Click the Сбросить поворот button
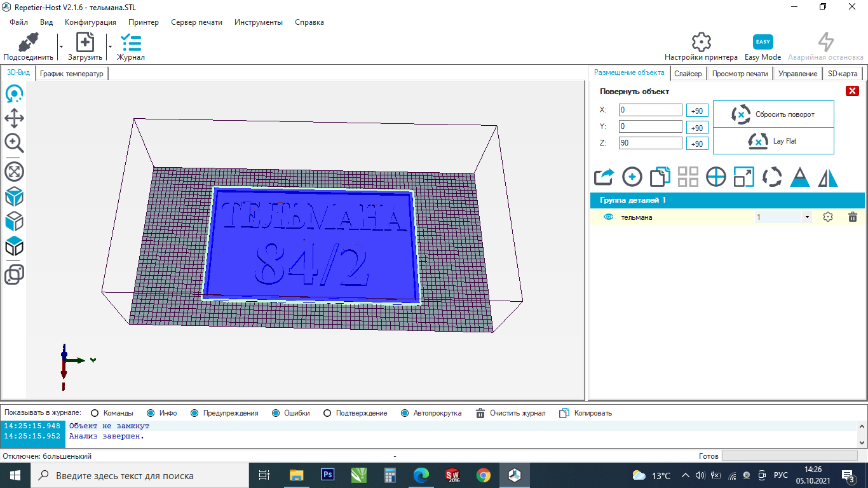 coord(773,114)
